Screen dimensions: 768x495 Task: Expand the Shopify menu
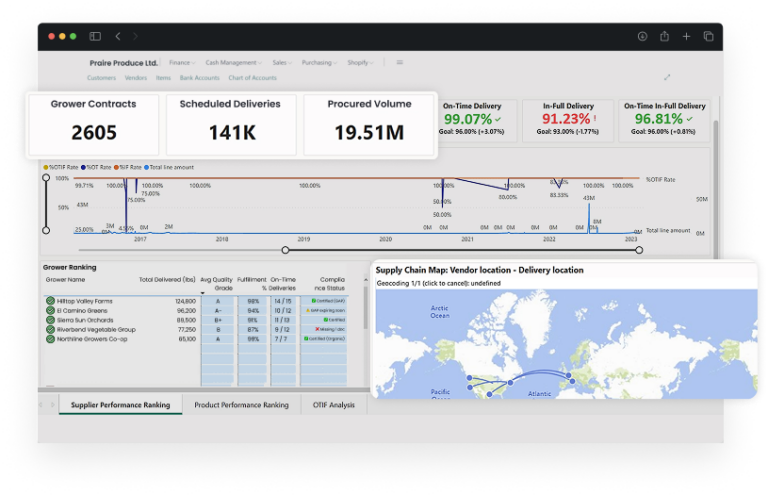coord(360,63)
